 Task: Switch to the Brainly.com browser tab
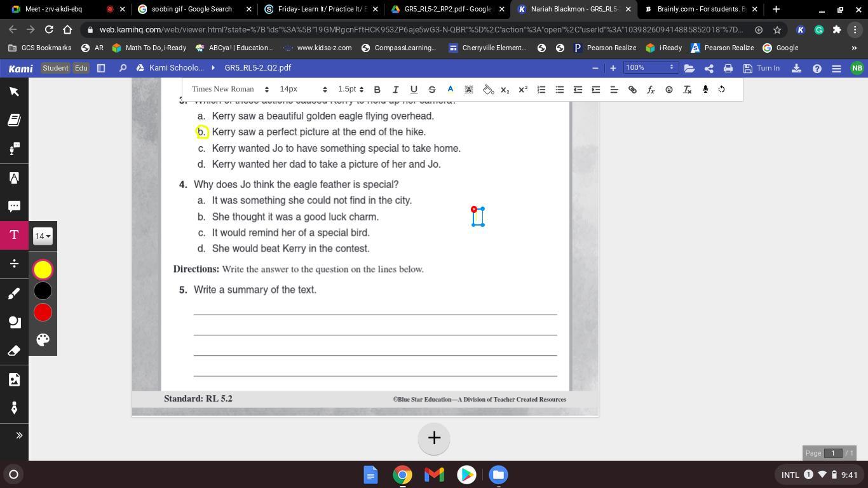click(701, 10)
